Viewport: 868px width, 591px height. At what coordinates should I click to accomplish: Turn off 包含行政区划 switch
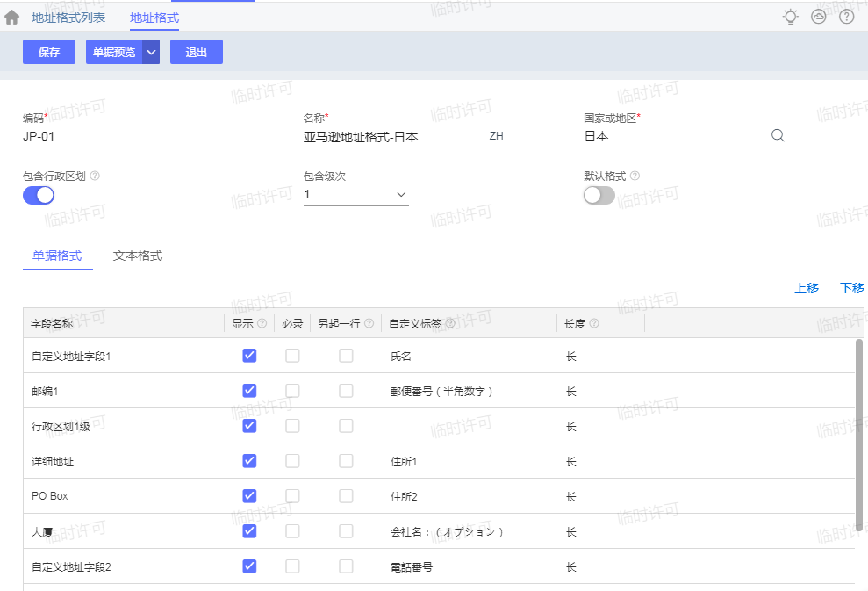pos(39,195)
